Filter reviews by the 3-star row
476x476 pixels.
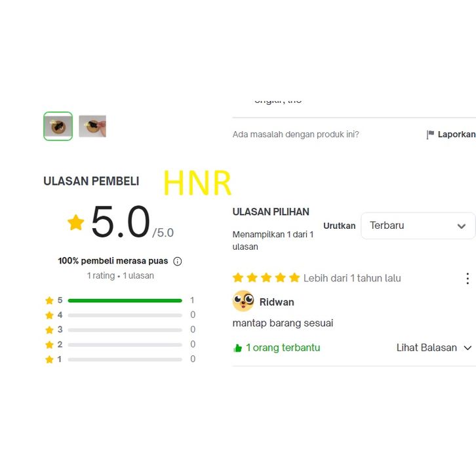125,330
